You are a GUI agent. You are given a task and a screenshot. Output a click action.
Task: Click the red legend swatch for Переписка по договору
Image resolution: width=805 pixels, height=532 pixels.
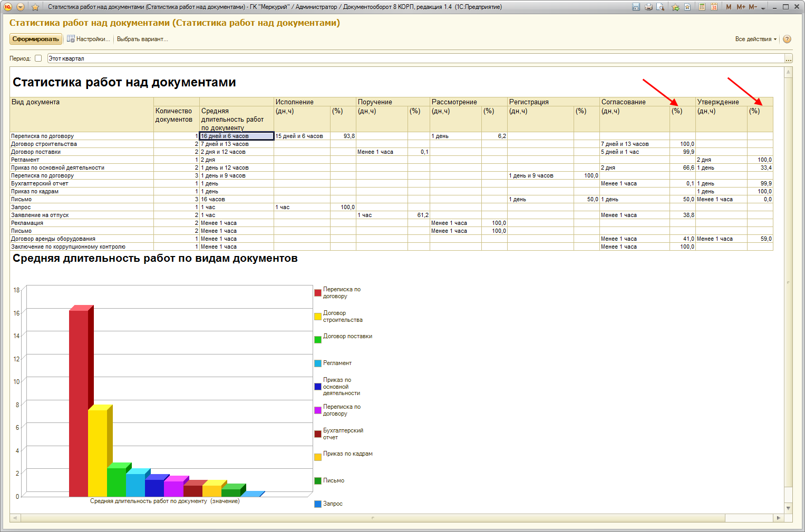click(318, 293)
